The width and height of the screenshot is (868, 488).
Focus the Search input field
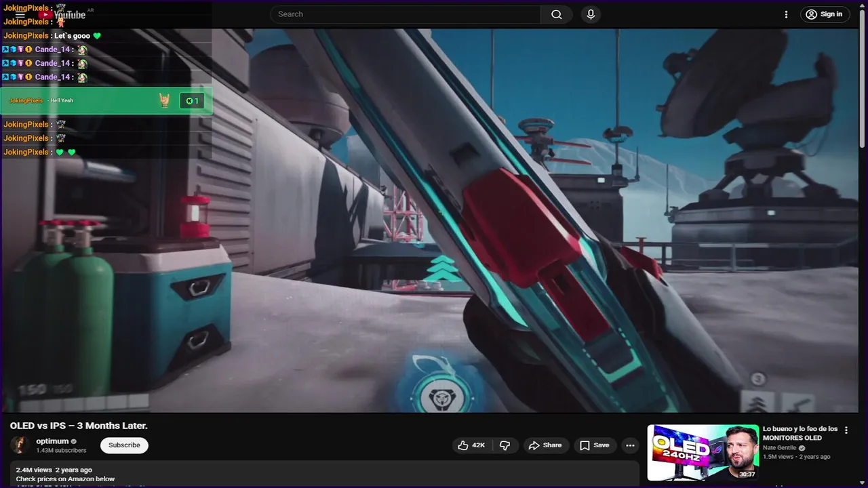(x=407, y=14)
